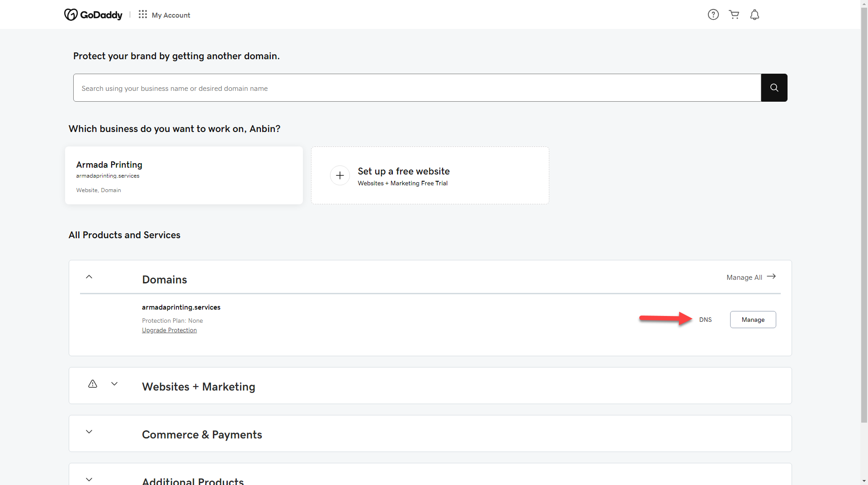The height and width of the screenshot is (485, 868).
Task: Click the Manage button for armadaprinting.services
Action: [753, 320]
